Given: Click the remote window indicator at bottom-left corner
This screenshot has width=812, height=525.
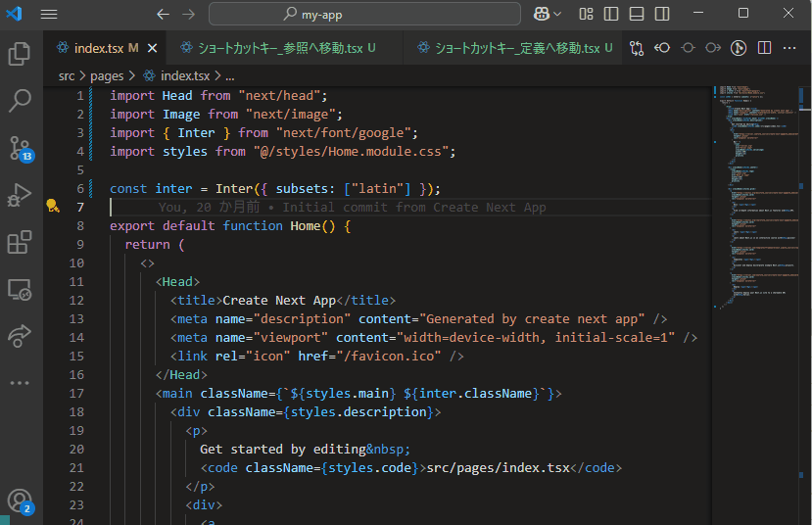Looking at the screenshot, I should (5, 520).
